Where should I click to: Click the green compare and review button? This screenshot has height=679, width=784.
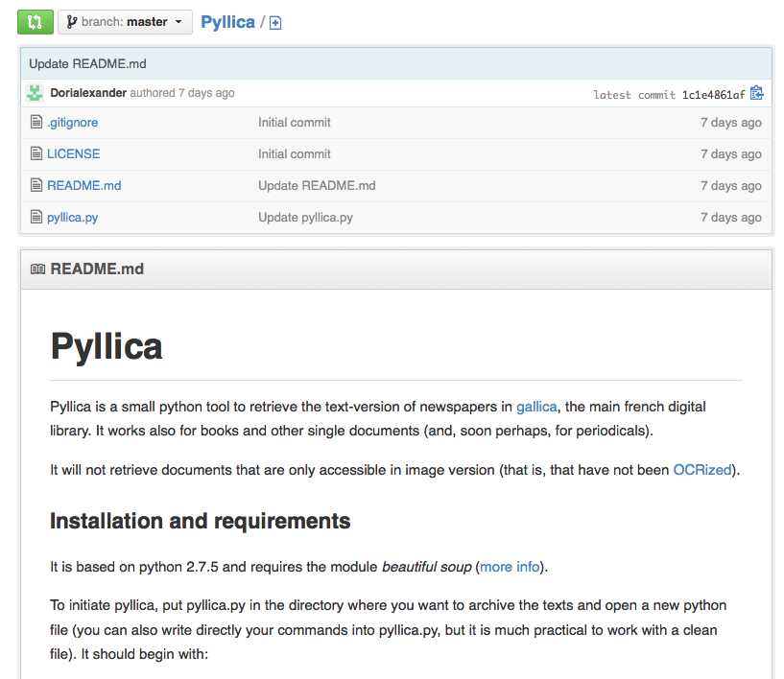pyautogui.click(x=35, y=22)
